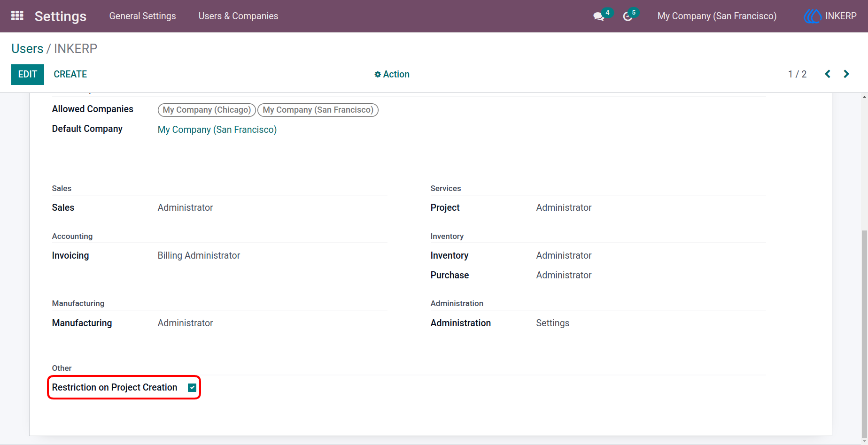Open the General Settings menu
This screenshot has height=445, width=868.
coord(142,16)
